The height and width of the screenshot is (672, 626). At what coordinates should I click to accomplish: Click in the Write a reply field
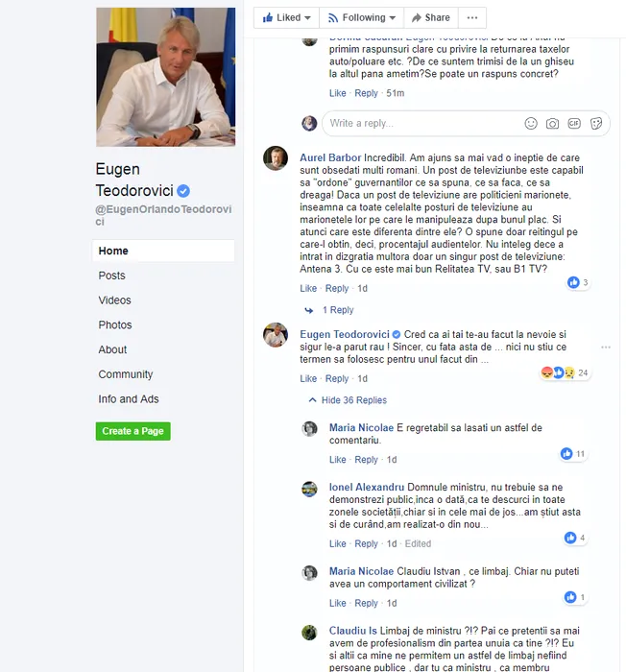[424, 124]
